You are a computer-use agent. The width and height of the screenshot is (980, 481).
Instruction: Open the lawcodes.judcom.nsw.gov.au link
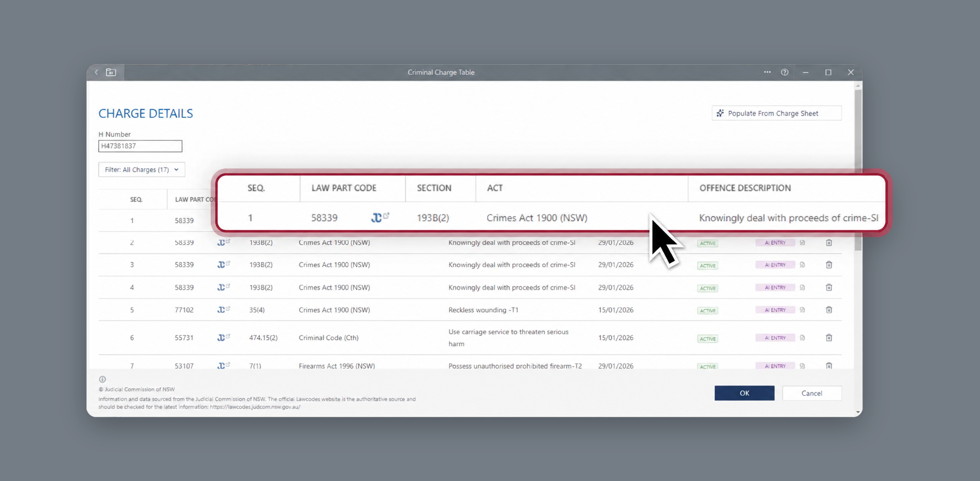[x=255, y=407]
